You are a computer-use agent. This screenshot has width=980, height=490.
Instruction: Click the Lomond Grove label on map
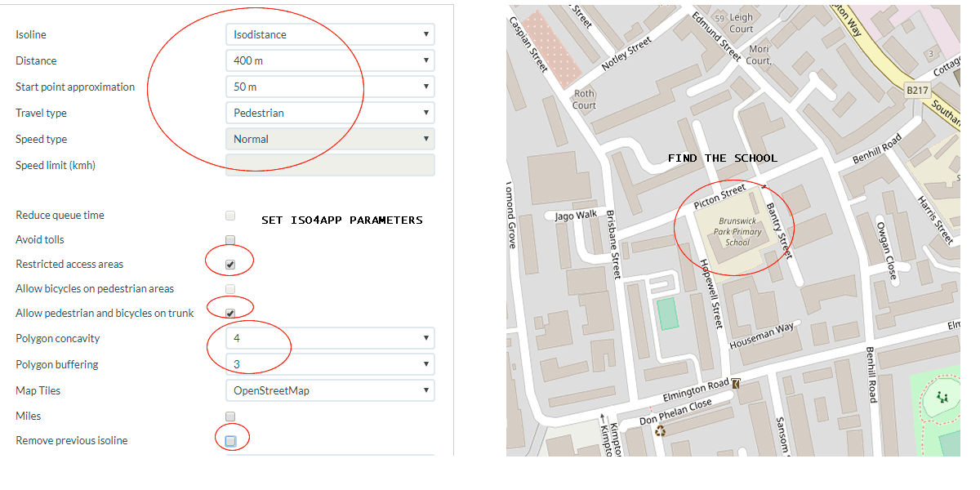click(513, 216)
